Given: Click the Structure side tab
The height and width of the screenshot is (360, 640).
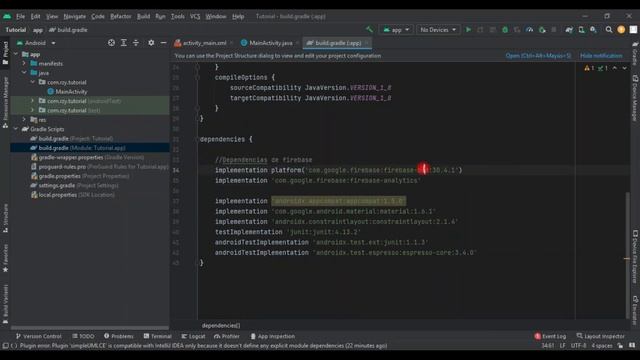Looking at the screenshot, I should [5, 218].
